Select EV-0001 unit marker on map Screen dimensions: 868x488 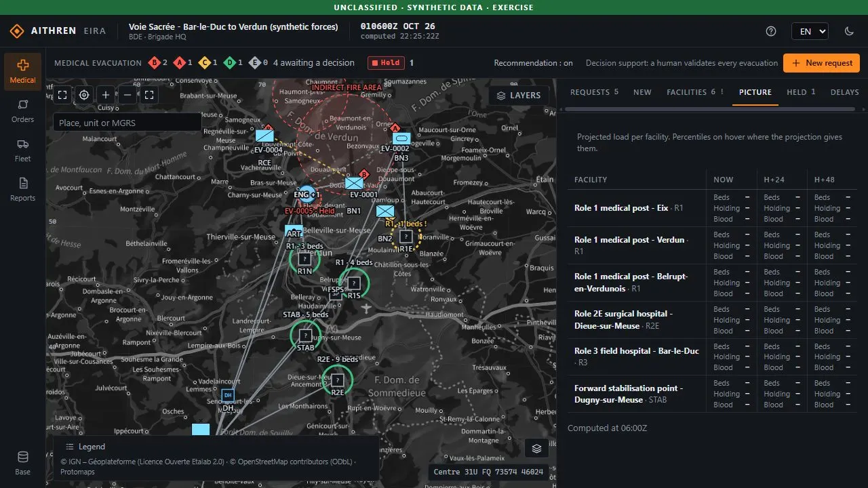(x=354, y=183)
